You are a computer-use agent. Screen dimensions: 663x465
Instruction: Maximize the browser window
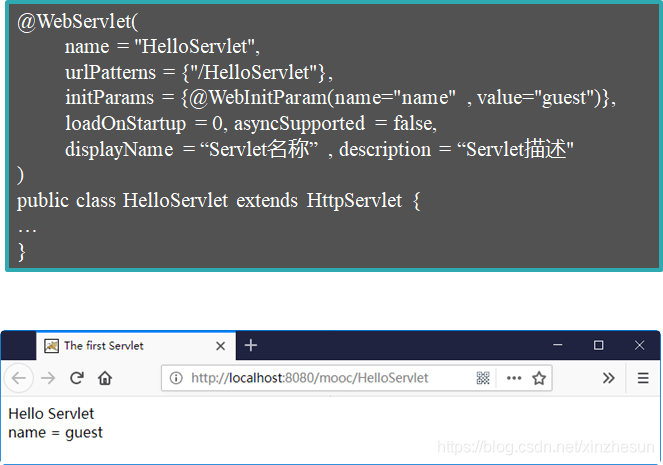[x=598, y=345]
